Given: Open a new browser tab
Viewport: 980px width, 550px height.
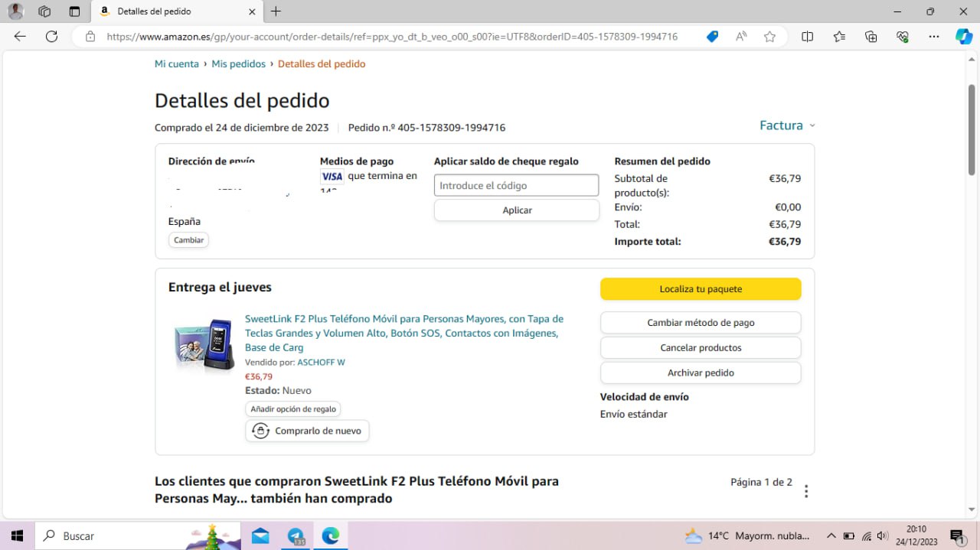Looking at the screenshot, I should (x=276, y=11).
